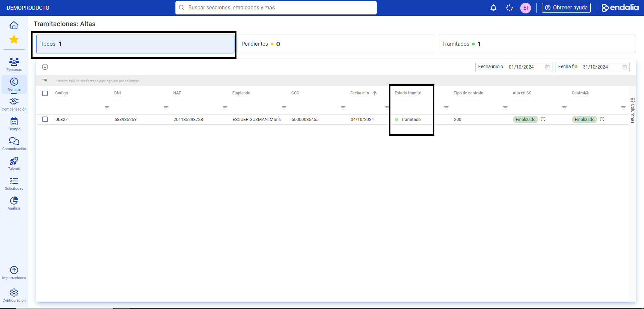Open Tipo de contrato column filter
Screen dimensions: 644x309
(505, 108)
